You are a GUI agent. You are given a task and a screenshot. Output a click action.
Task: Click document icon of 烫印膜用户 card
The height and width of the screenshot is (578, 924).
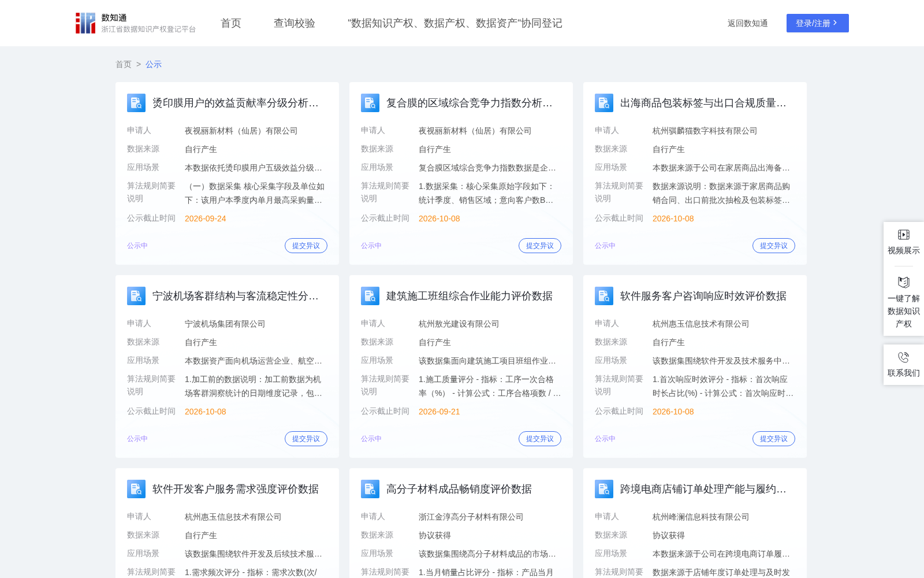coord(136,103)
